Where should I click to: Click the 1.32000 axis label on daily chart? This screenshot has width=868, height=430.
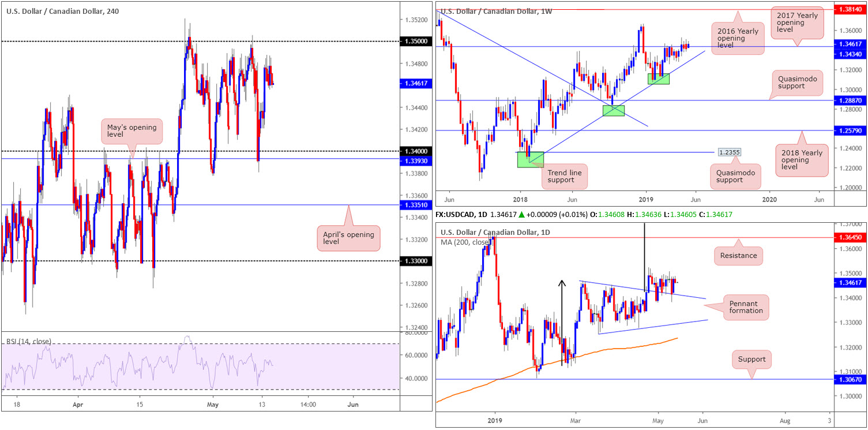pyautogui.click(x=851, y=347)
